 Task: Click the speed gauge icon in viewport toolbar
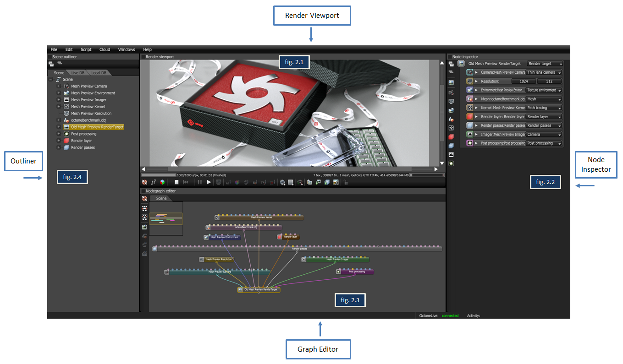pyautogui.click(x=300, y=182)
